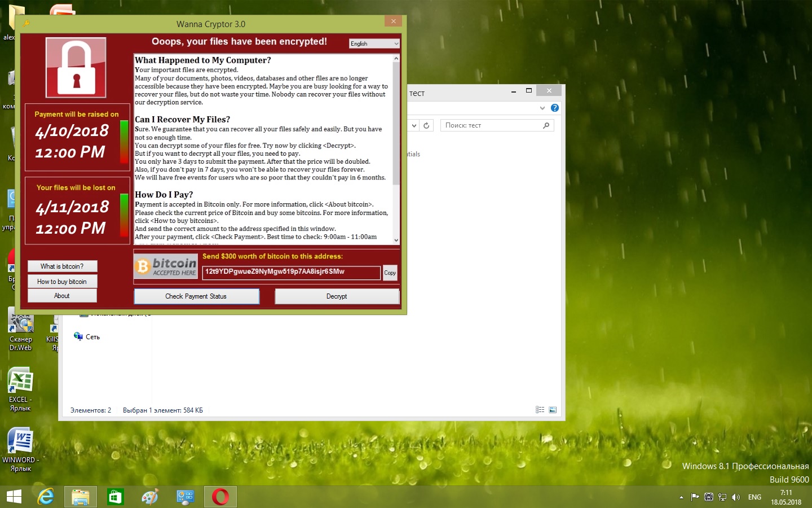
Task: Open the Explorer address history dropdown
Action: 414,125
